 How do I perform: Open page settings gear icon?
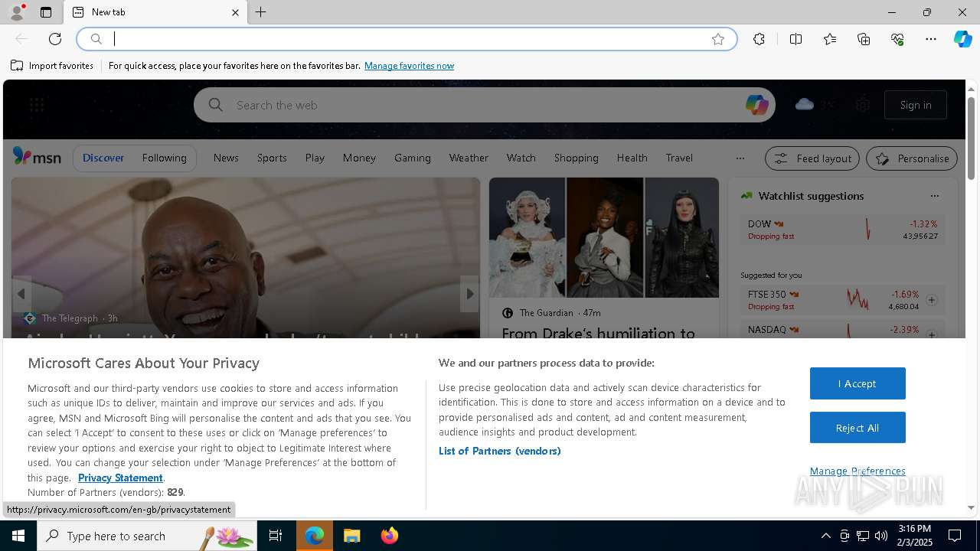863,105
